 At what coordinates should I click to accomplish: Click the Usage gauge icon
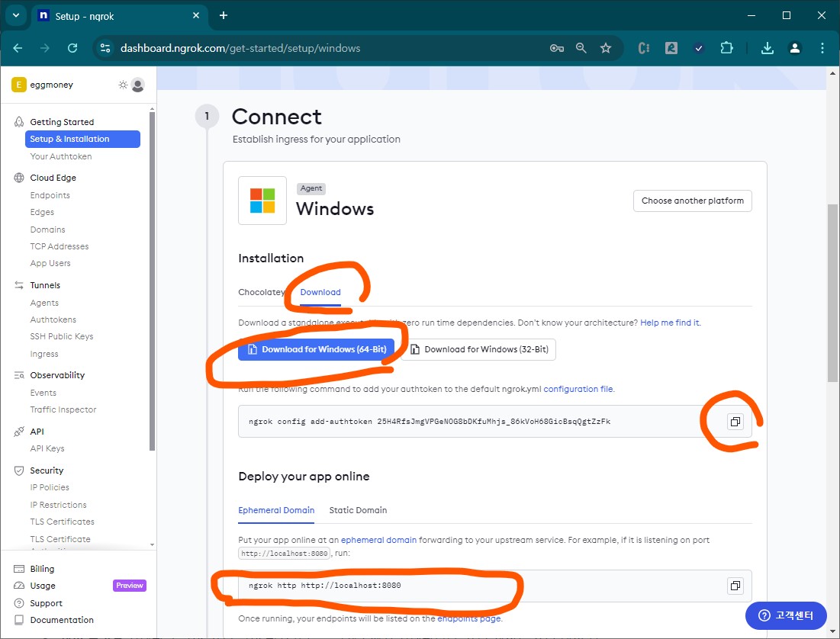click(x=19, y=586)
